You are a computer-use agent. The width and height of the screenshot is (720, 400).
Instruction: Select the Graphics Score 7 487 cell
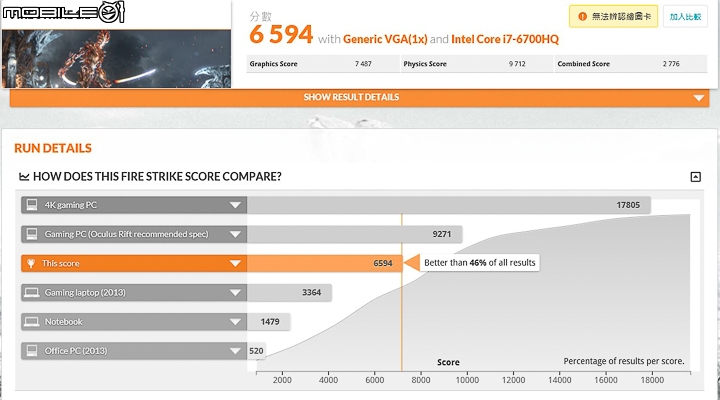coord(323,64)
